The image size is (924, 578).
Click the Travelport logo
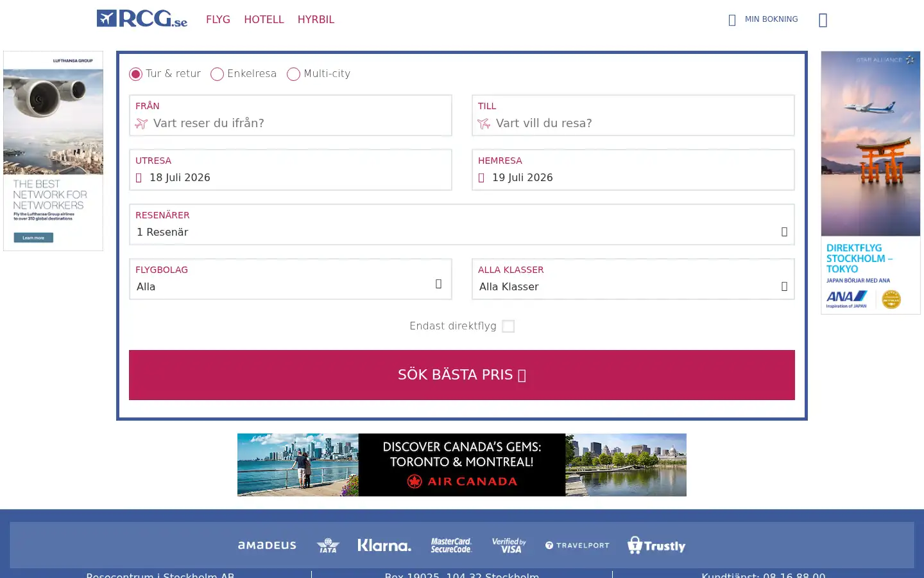tap(577, 545)
